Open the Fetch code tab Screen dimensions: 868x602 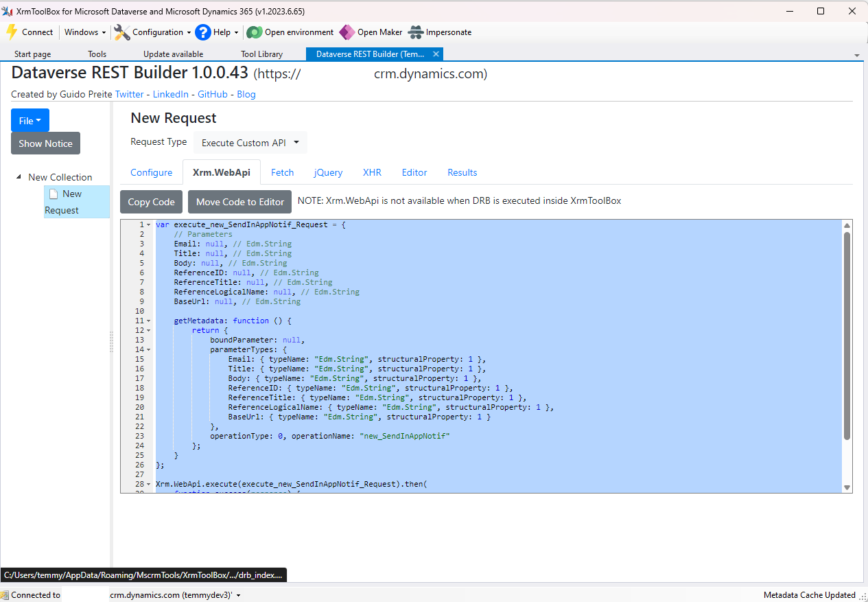[282, 172]
